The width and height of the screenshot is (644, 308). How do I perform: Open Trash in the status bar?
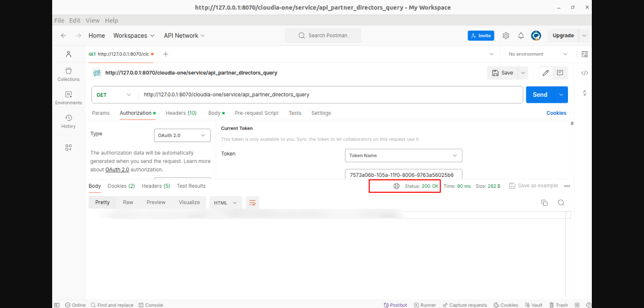pyautogui.click(x=559, y=305)
